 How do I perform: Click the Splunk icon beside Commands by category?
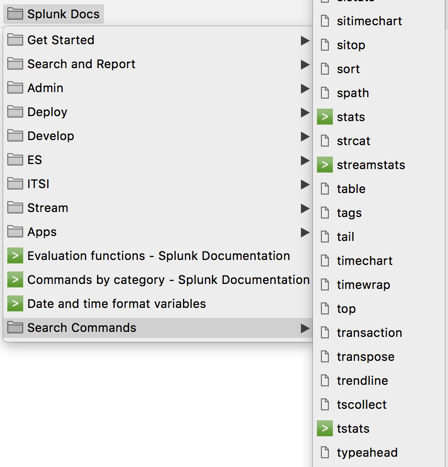pyautogui.click(x=15, y=280)
